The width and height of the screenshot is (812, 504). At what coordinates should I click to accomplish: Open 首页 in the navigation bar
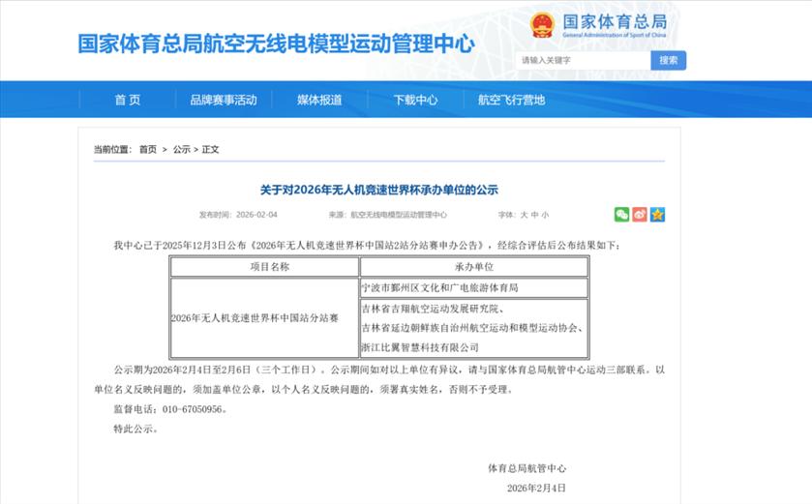pos(127,100)
